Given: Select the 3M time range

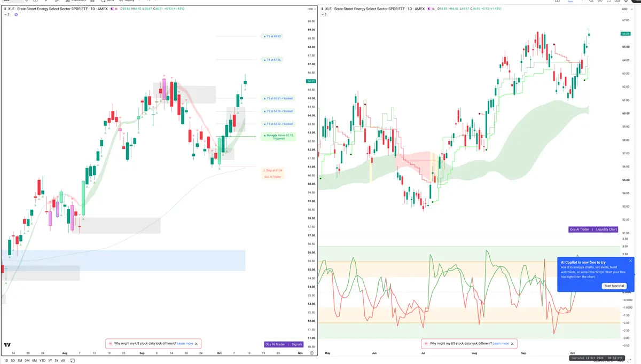Looking at the screenshot, I should click(27, 361).
